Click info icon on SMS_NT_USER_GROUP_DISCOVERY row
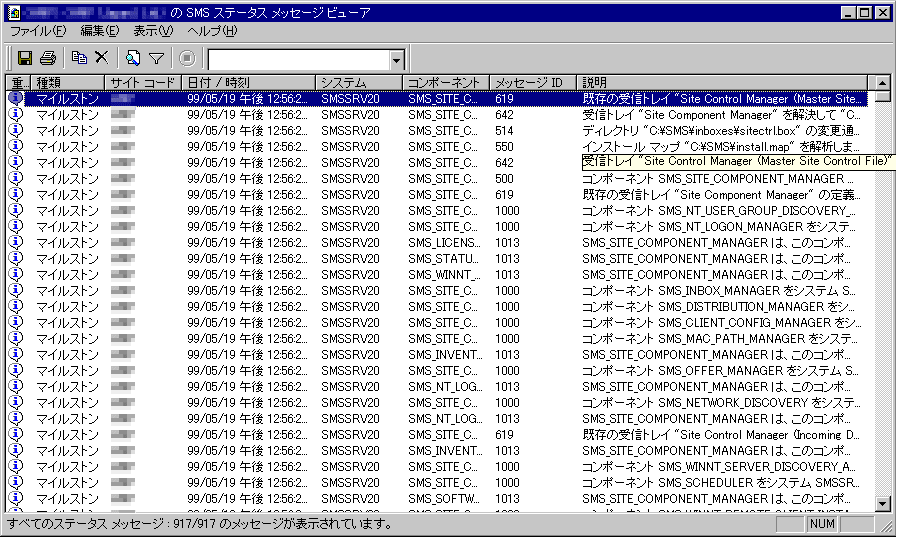Viewport: 897px width, 538px height. [x=16, y=210]
